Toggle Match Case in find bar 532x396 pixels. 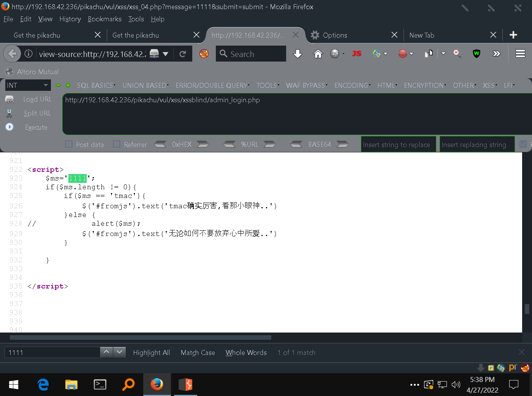pos(198,353)
